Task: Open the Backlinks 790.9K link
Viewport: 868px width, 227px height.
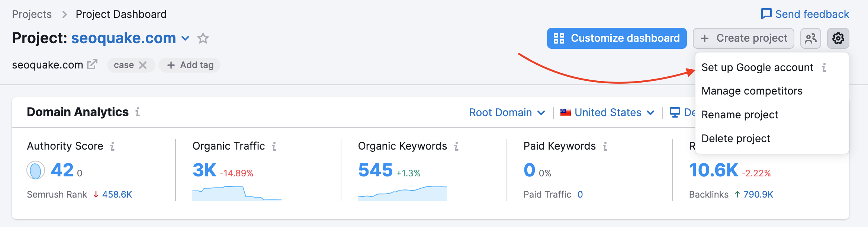Action: 758,194
